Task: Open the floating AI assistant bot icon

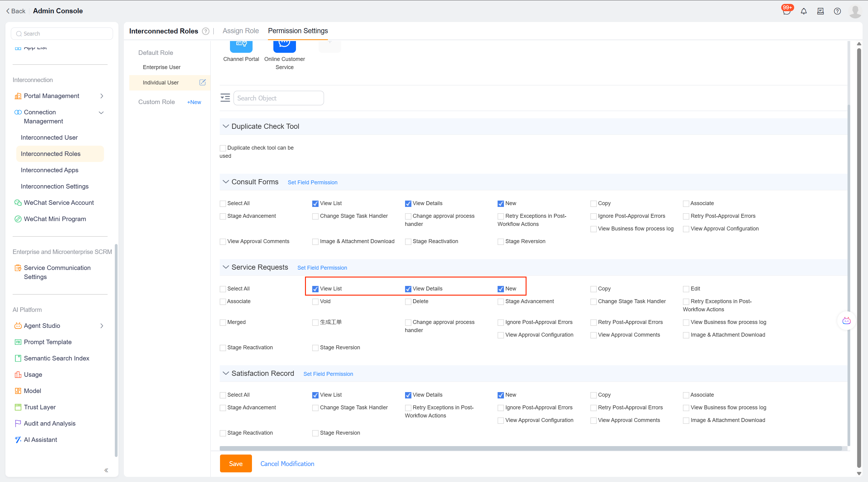Action: 846,321
